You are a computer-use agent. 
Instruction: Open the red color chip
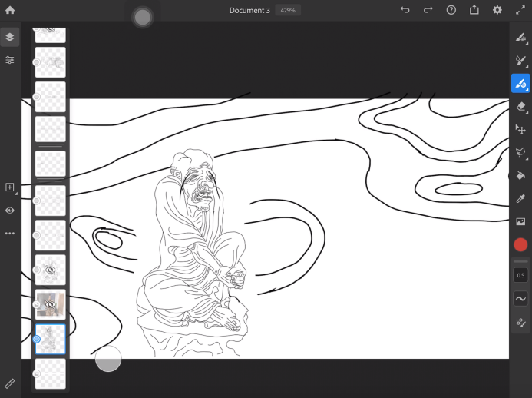click(x=520, y=245)
